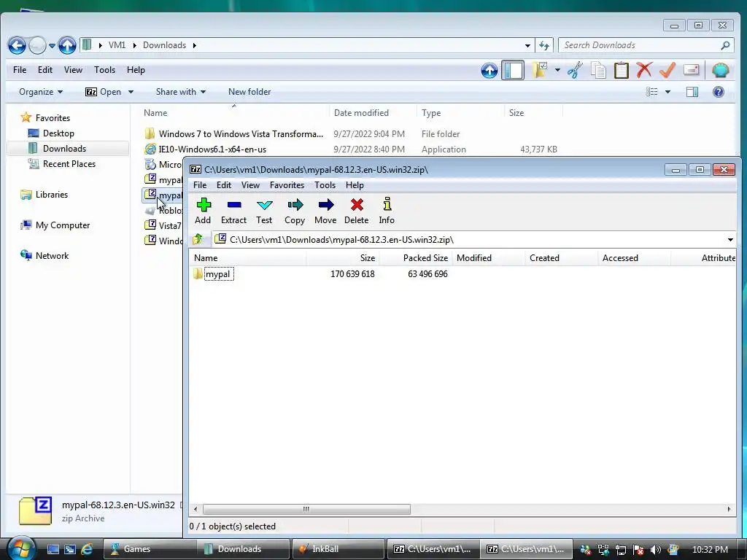Click the folder options toolbar icon
This screenshot has height=560, width=747.
(540, 70)
